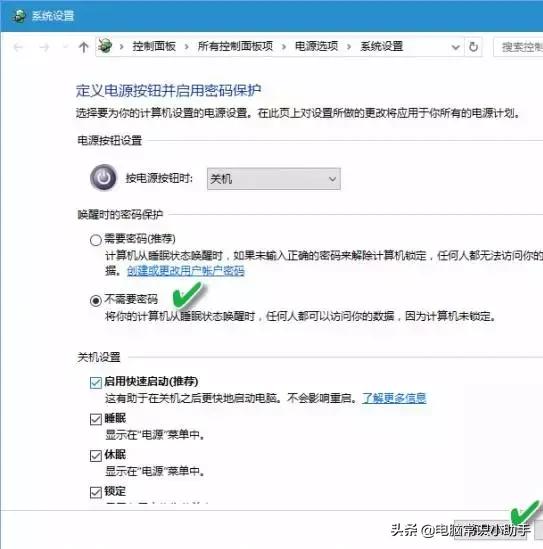Screen dimensions: 543x549
Task: Toggle the 休眠 checkbox
Action: click(x=96, y=456)
